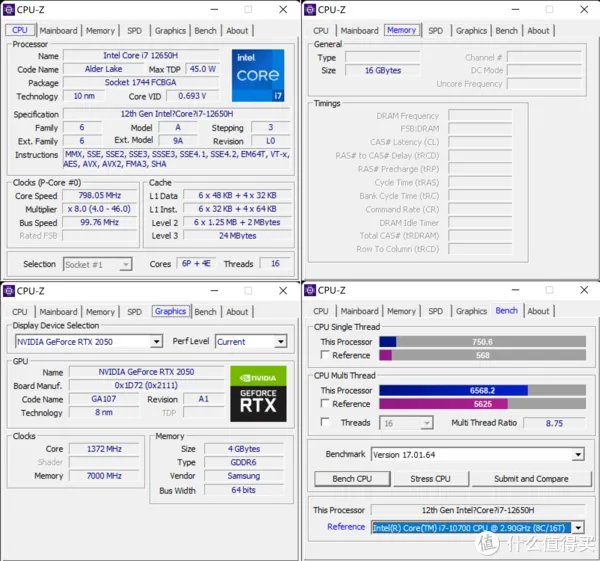600x561 pixels.
Task: Open SPD tab in Memory window
Action: pyautogui.click(x=435, y=31)
